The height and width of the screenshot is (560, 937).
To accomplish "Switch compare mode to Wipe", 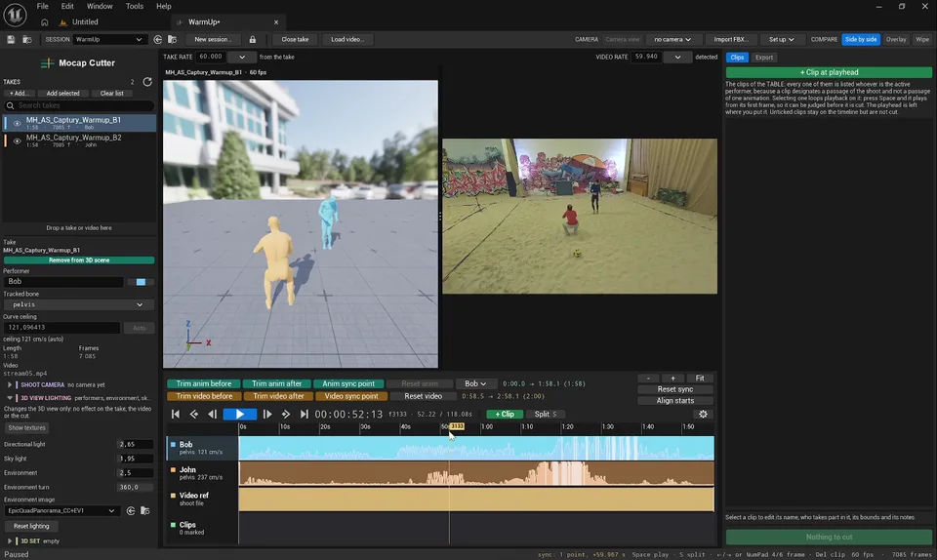I will pyautogui.click(x=922, y=39).
